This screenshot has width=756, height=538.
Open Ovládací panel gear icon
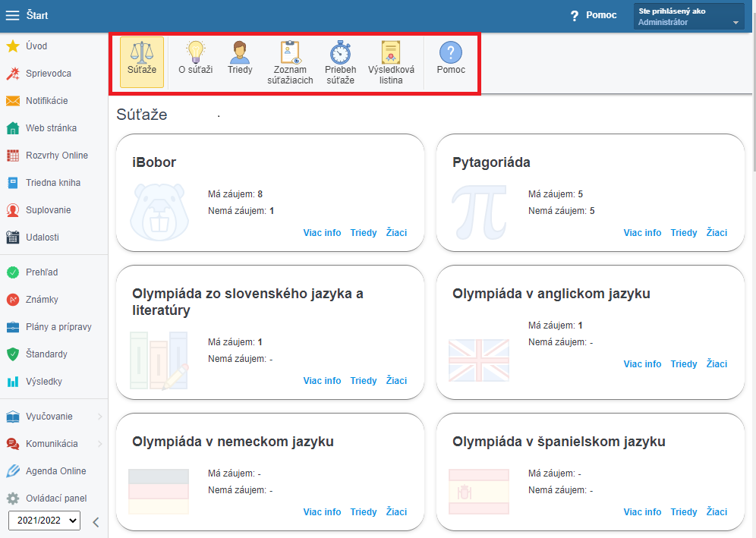[13, 499]
